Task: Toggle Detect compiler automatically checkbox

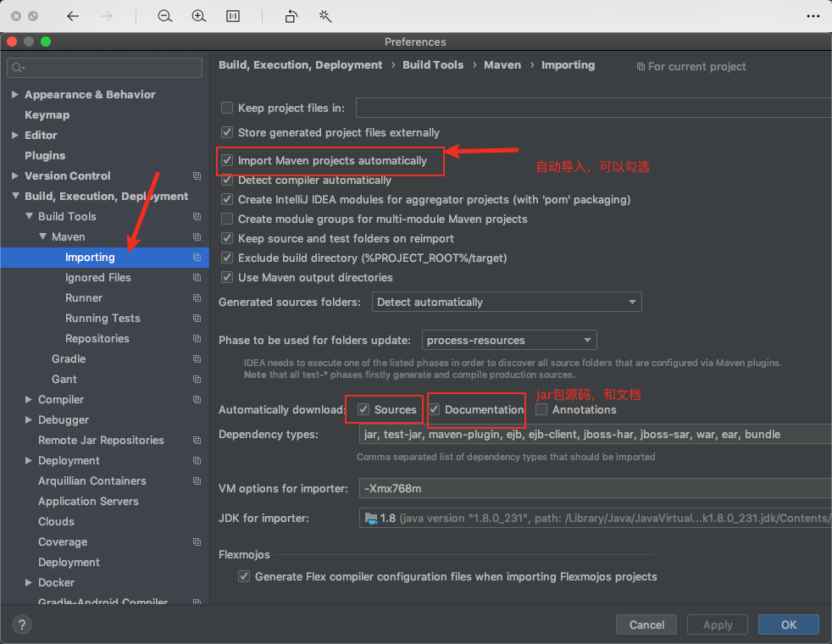Action: click(x=227, y=180)
